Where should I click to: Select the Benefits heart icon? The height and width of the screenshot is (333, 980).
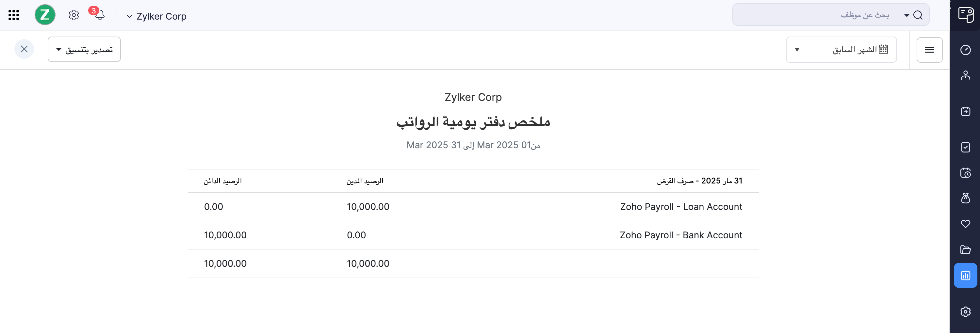pos(965,224)
